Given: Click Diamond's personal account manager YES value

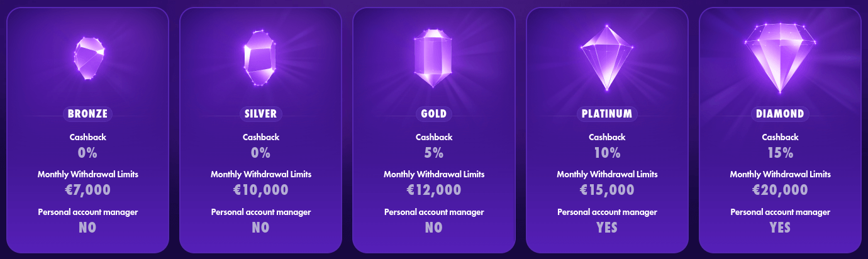Looking at the screenshot, I should coord(780,228).
